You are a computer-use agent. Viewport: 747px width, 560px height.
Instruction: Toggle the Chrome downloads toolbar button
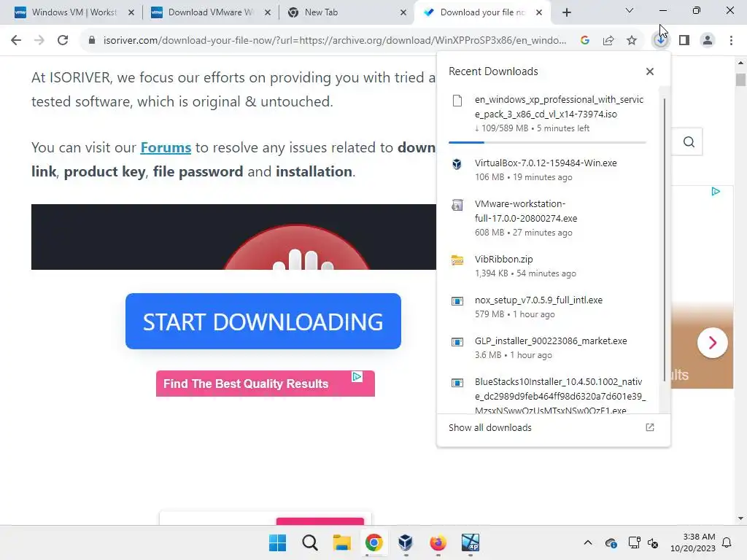point(660,41)
